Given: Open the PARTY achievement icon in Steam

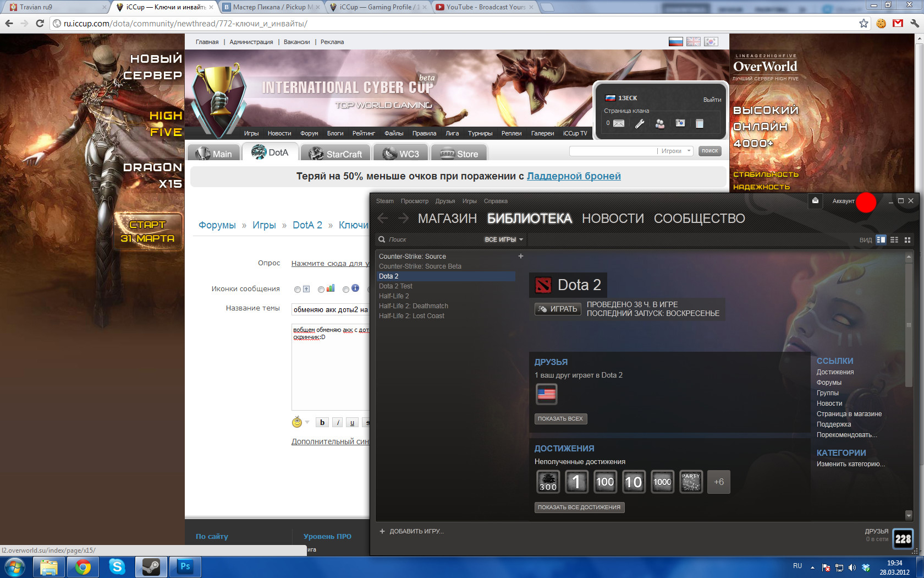Looking at the screenshot, I should 691,482.
